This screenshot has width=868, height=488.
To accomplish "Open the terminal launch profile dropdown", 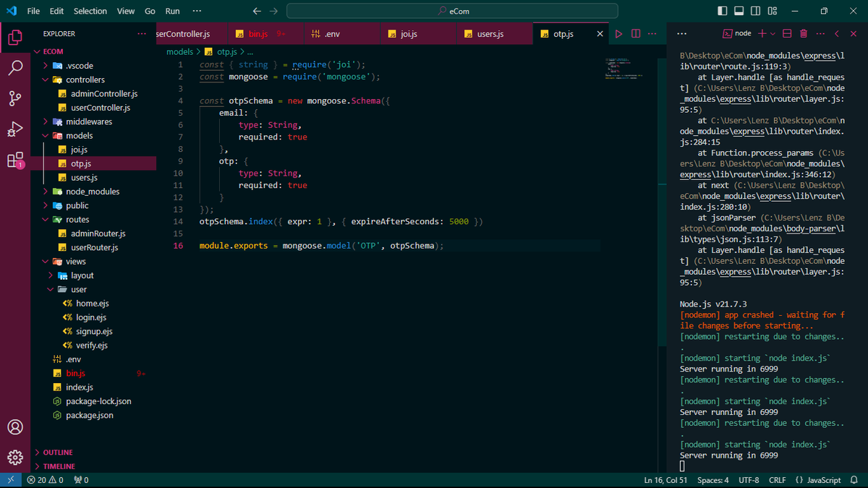I will pyautogui.click(x=772, y=34).
